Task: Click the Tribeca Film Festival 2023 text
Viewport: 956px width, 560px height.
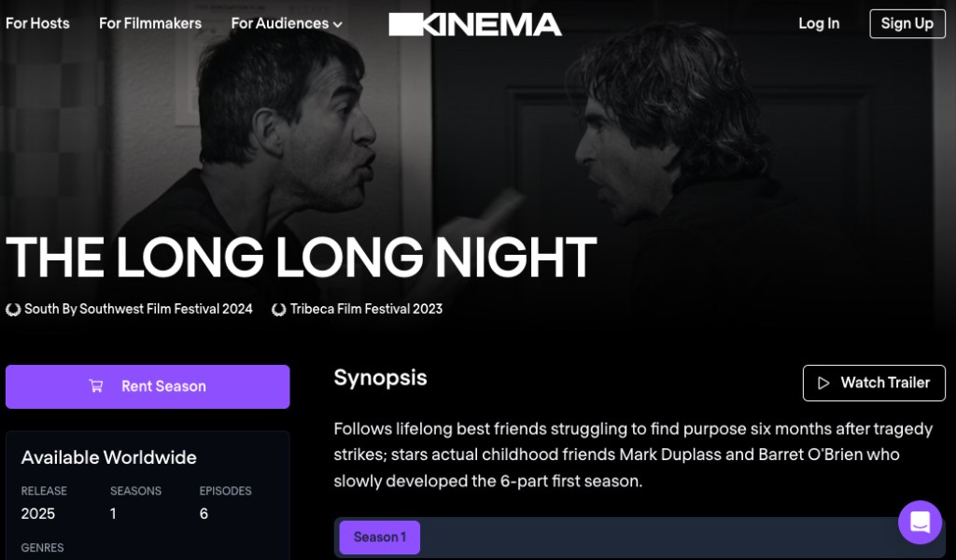Action: (x=366, y=309)
